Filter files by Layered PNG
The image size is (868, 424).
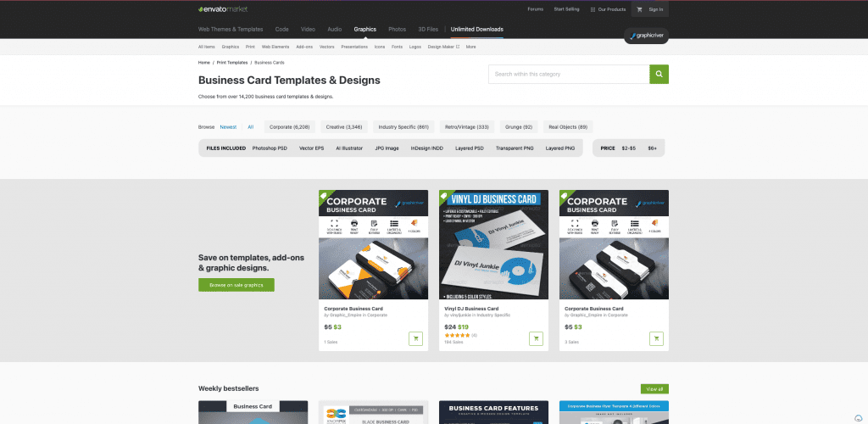tap(560, 148)
